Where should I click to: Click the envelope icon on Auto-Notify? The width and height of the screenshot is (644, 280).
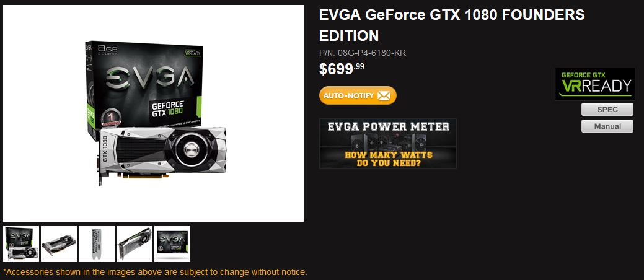(384, 95)
